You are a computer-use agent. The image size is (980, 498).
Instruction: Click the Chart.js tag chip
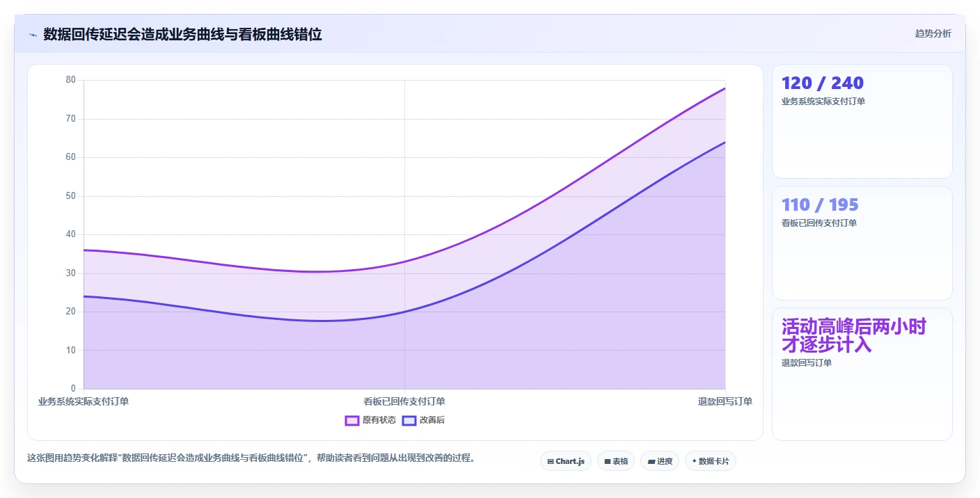tap(566, 461)
